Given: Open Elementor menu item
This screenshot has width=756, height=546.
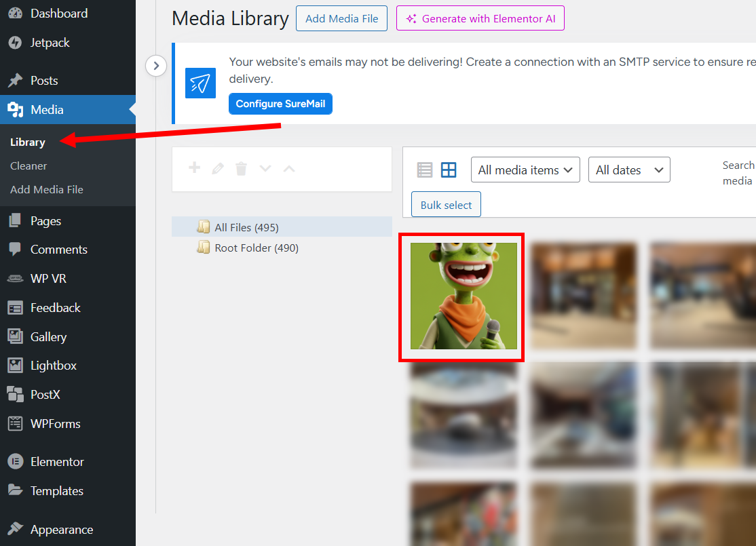Looking at the screenshot, I should (x=68, y=462).
